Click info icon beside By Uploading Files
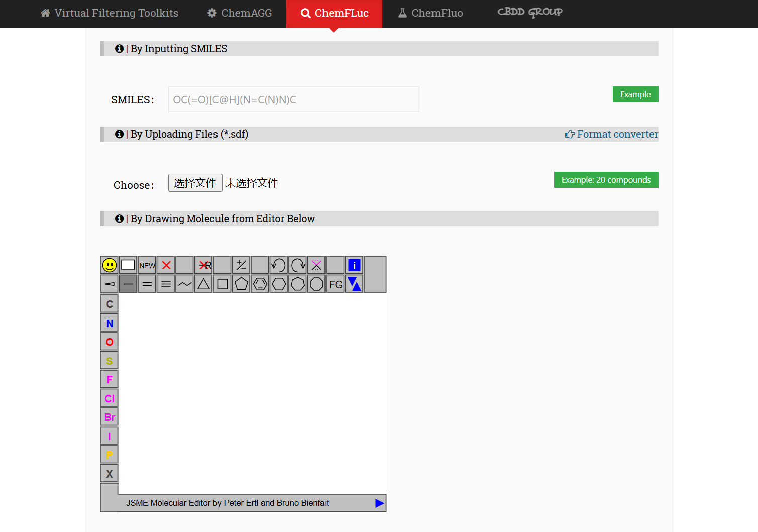 [x=119, y=134]
